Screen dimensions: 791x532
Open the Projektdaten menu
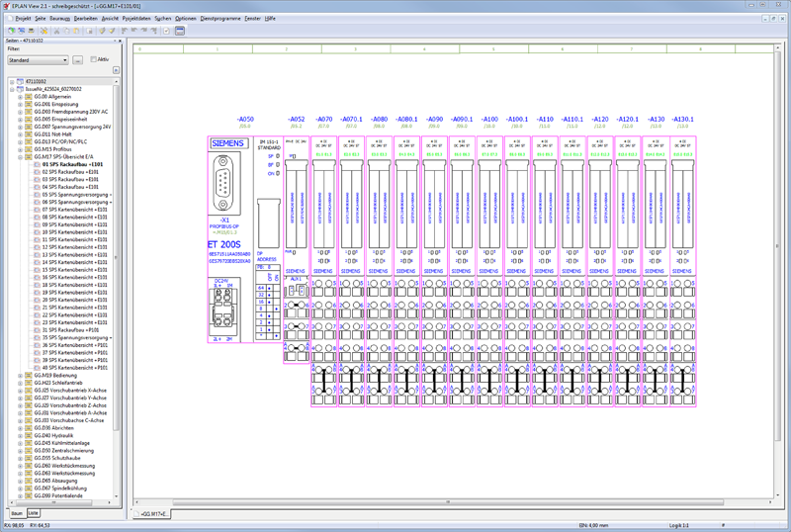(x=136, y=18)
